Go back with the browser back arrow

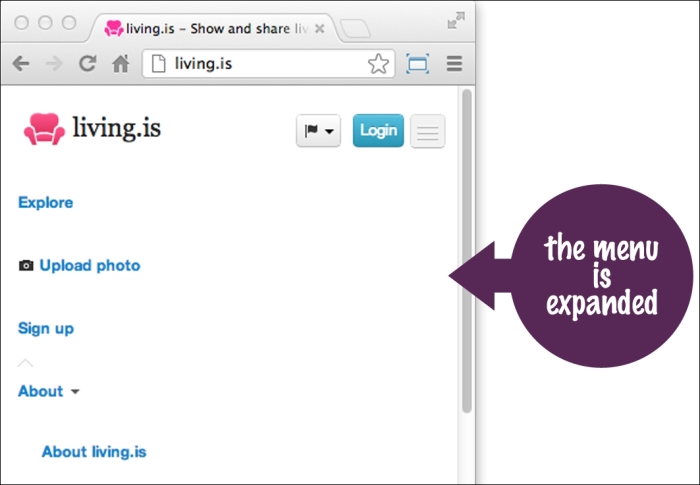point(21,64)
